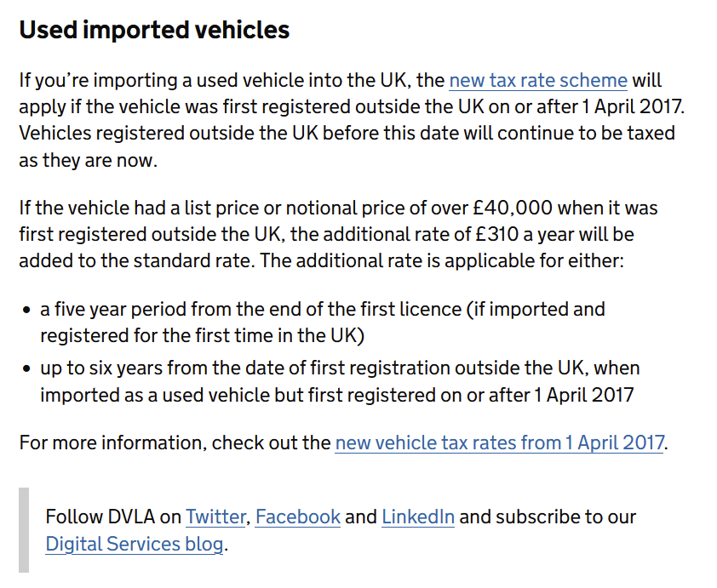This screenshot has height=588, width=717.
Task: Click the text 'and subscribe to our'
Action: pos(547,517)
